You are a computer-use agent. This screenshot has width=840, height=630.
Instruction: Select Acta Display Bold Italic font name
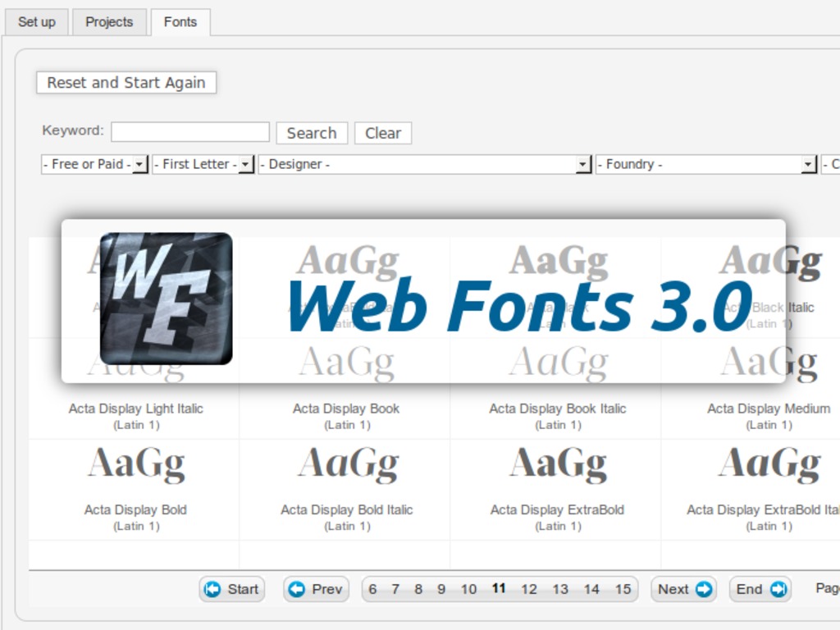click(347, 509)
